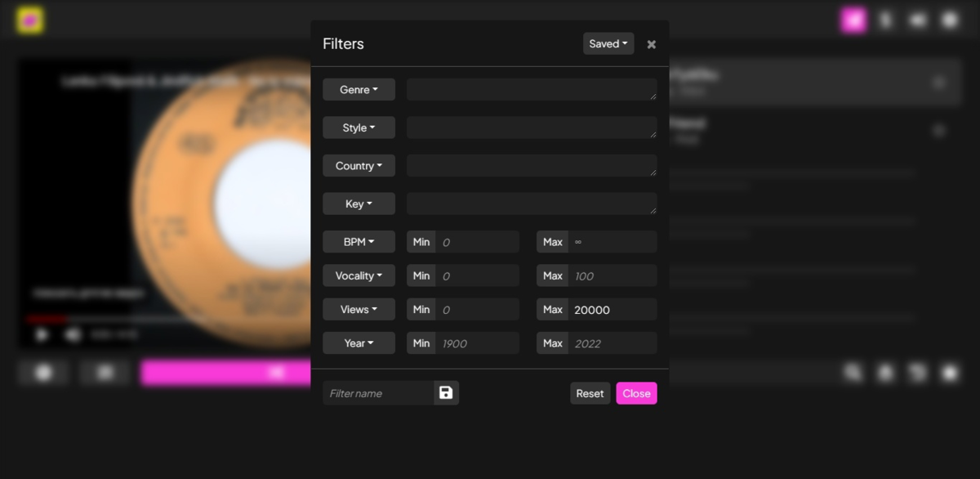This screenshot has height=479, width=980.
Task: Open the BPM dropdown
Action: (x=359, y=242)
